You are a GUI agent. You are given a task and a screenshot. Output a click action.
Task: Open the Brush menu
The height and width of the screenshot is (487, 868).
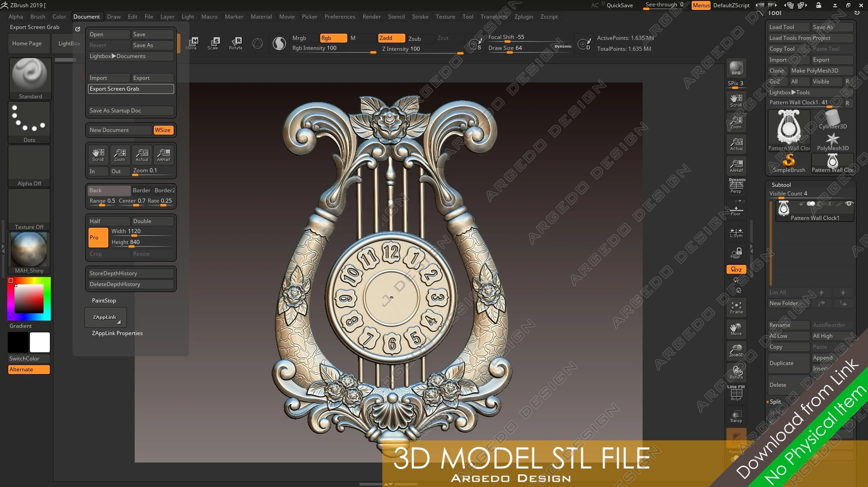[38, 17]
